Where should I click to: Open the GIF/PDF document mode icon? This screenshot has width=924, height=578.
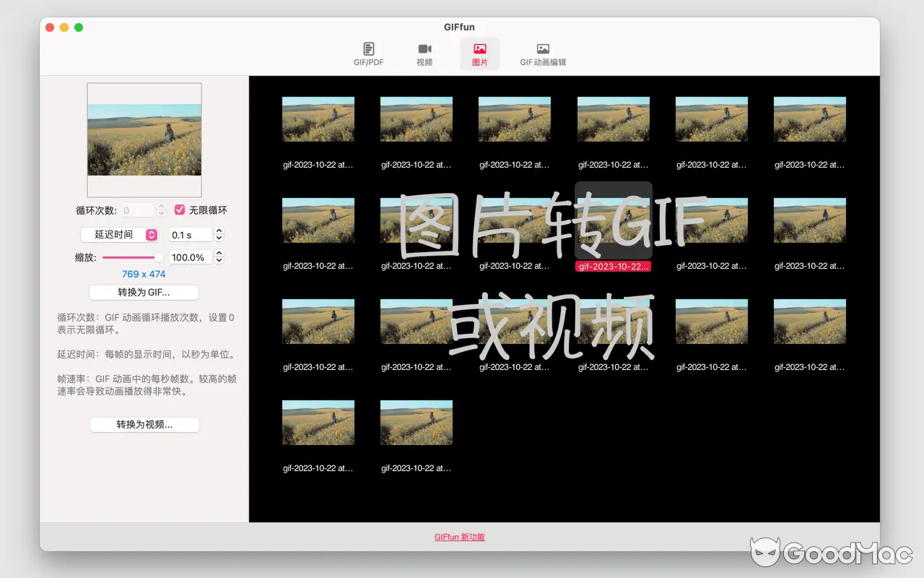[368, 53]
